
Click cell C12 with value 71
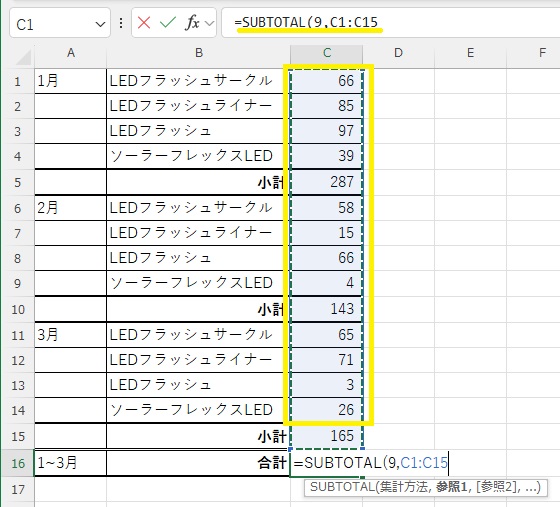point(326,360)
